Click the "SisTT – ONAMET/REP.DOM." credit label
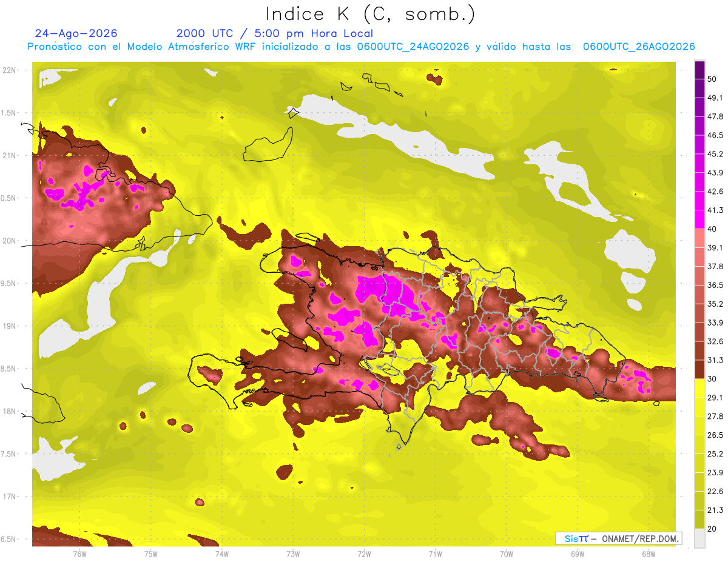The width and height of the screenshot is (728, 562). [618, 538]
